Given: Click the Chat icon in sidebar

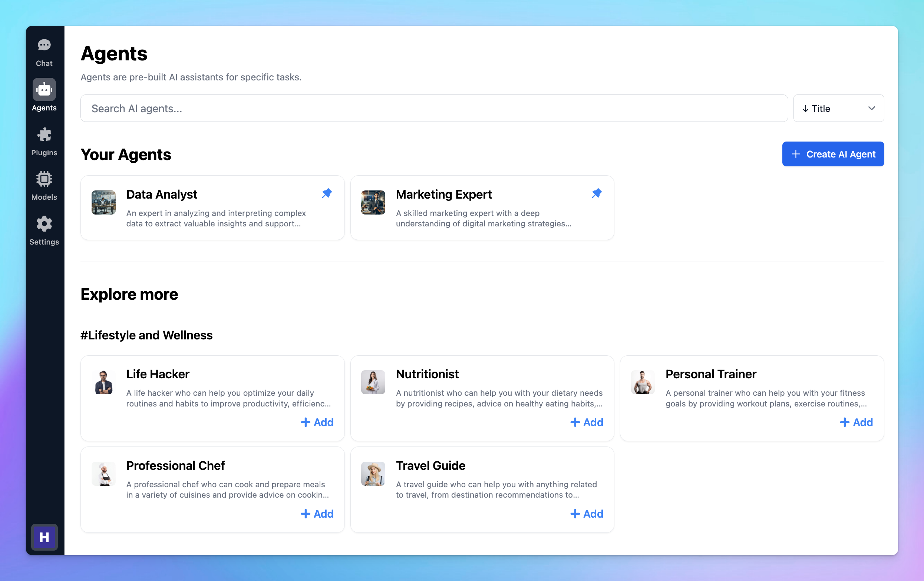Looking at the screenshot, I should point(43,45).
